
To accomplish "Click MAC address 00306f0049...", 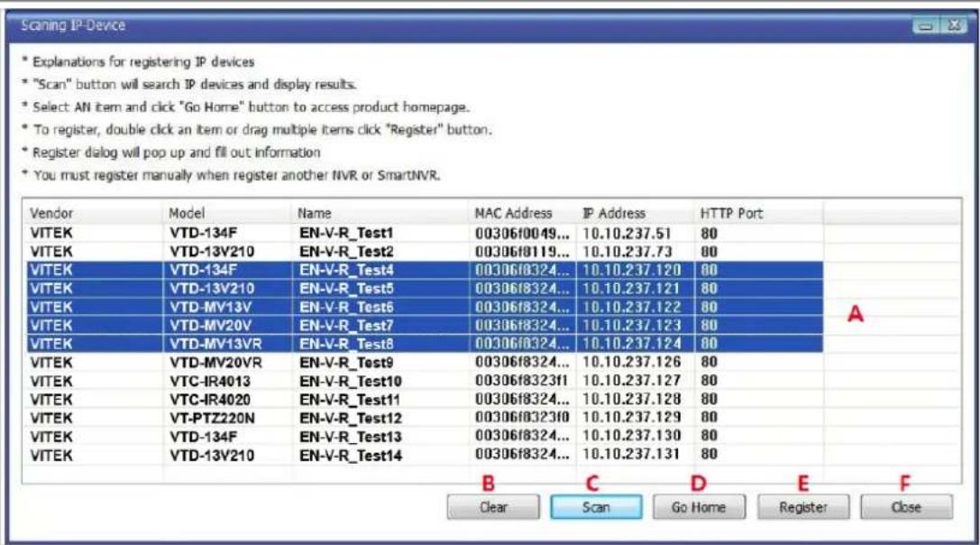I will tap(522, 234).
